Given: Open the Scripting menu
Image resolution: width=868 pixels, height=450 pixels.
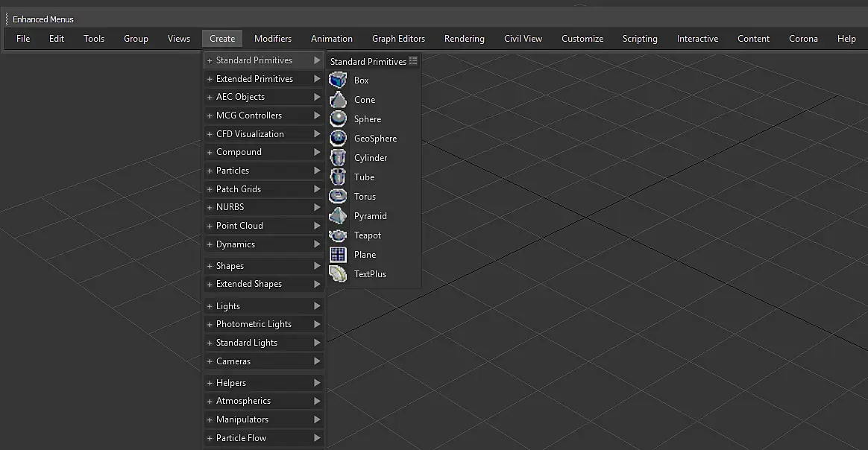Looking at the screenshot, I should pyautogui.click(x=640, y=39).
